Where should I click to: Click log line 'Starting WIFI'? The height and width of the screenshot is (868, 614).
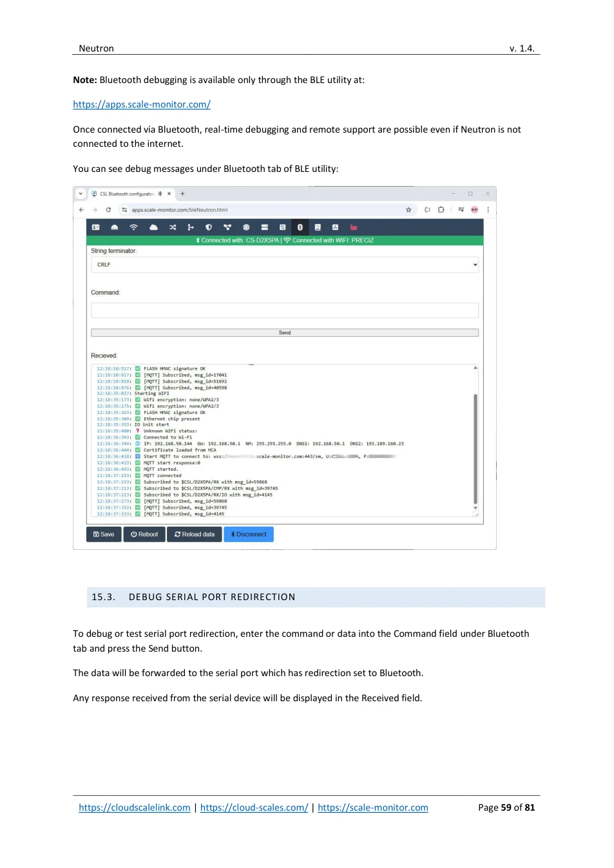coord(152,393)
